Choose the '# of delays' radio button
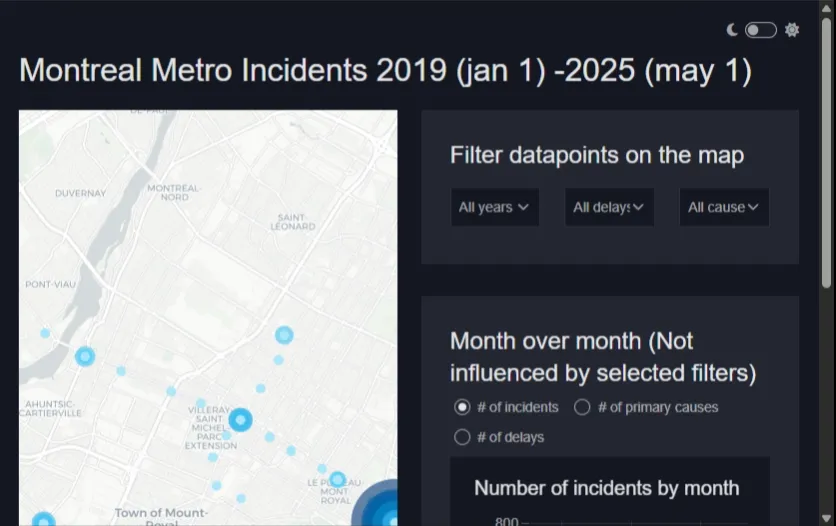836x526 pixels. (x=462, y=437)
